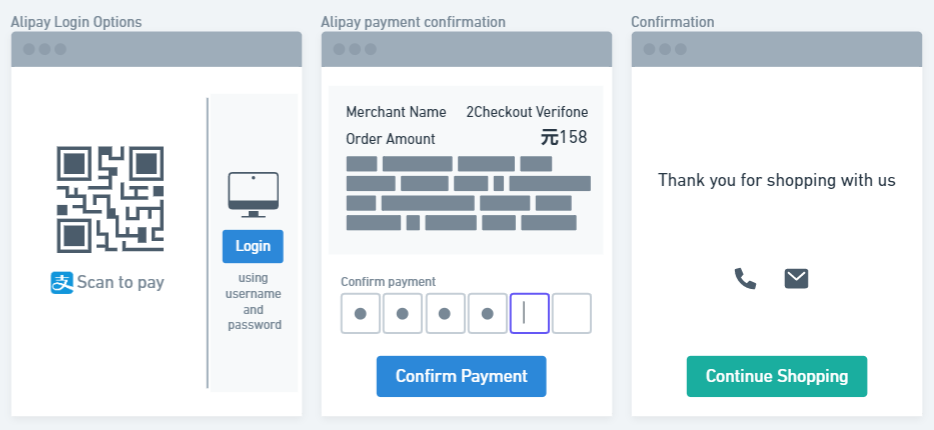The width and height of the screenshot is (934, 430).
Task: Select the empty sixth PIN digit box
Action: tap(572, 313)
